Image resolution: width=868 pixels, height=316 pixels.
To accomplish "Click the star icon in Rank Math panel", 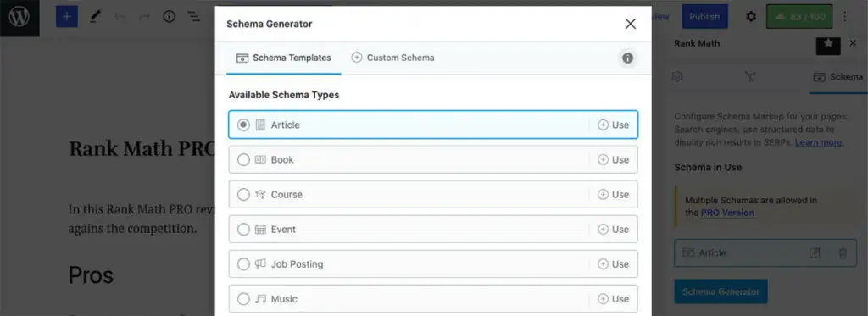I will 828,43.
